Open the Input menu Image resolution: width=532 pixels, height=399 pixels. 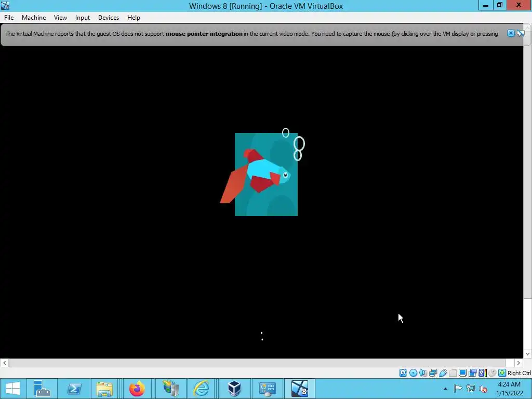pos(83,18)
